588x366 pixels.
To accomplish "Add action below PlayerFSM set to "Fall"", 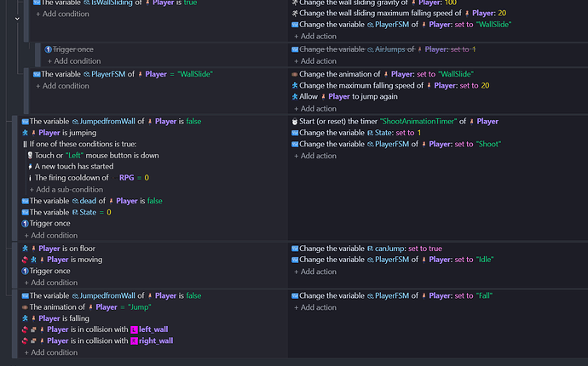I will click(x=315, y=307).
